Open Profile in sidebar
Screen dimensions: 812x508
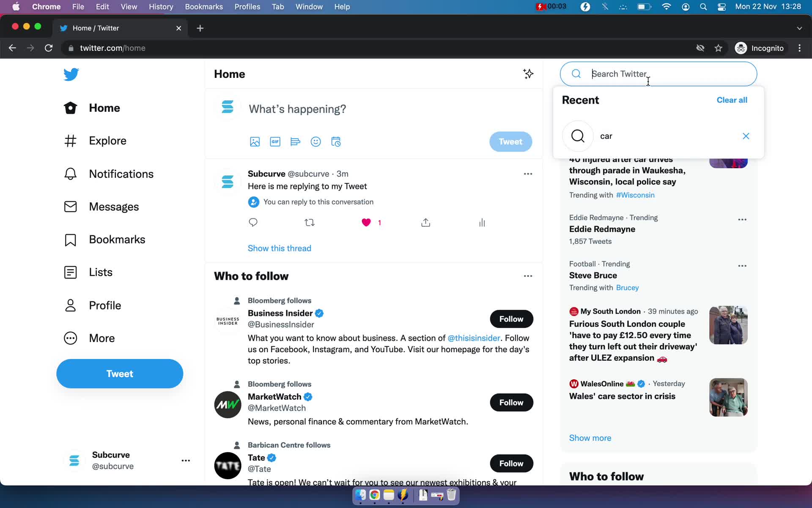(x=92, y=305)
